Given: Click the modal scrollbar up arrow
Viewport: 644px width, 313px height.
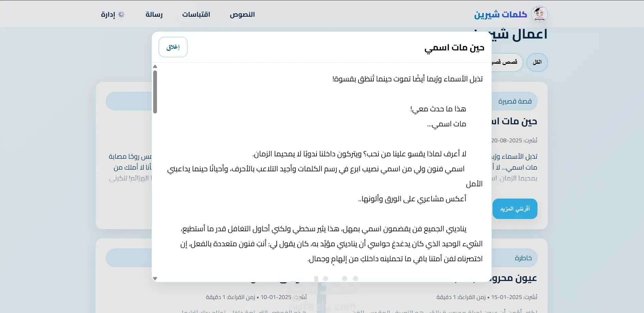Looking at the screenshot, I should pyautogui.click(x=155, y=66).
